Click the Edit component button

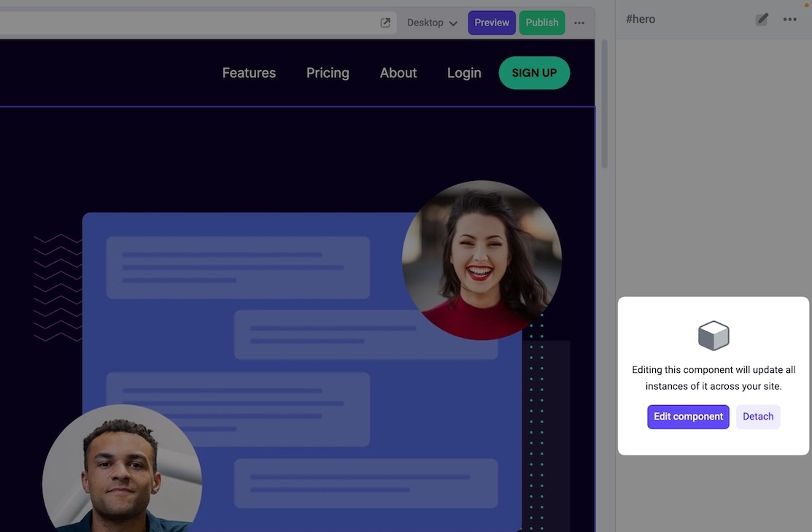point(688,417)
